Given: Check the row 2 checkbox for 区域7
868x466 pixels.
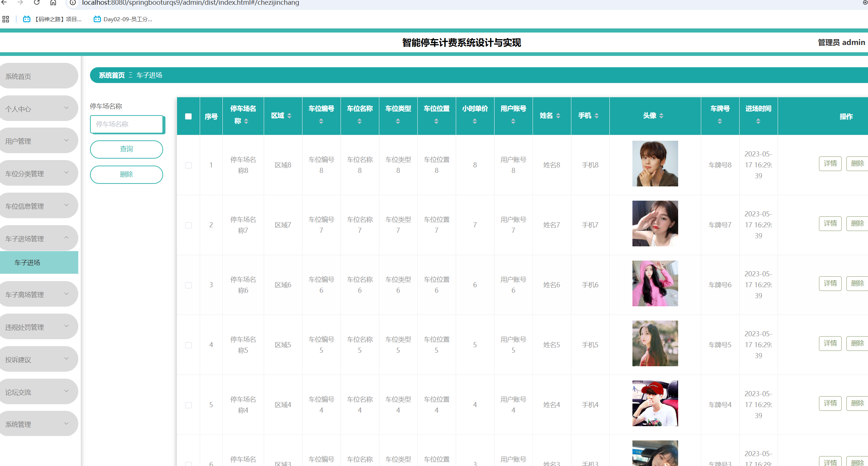Looking at the screenshot, I should coord(188,225).
